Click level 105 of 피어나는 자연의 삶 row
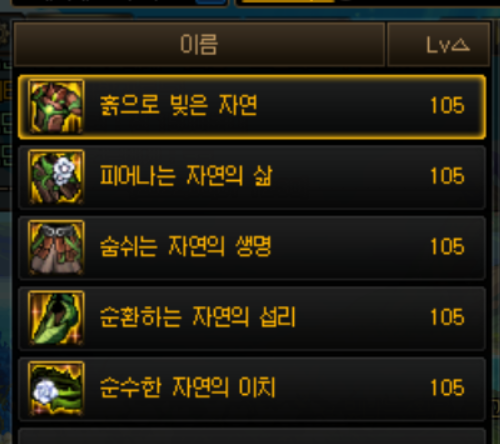500x444 pixels. pyautogui.click(x=447, y=176)
